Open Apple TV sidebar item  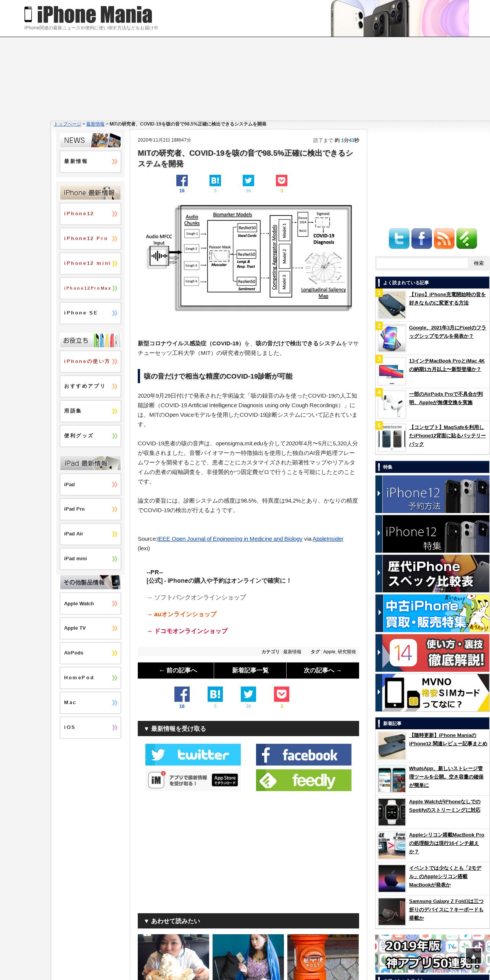coord(90,628)
